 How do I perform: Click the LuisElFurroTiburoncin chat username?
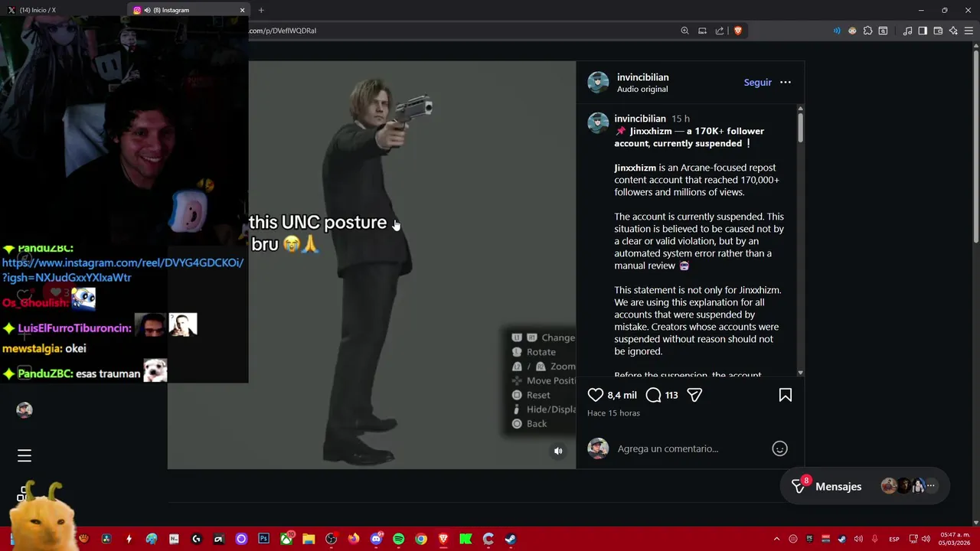coord(74,328)
